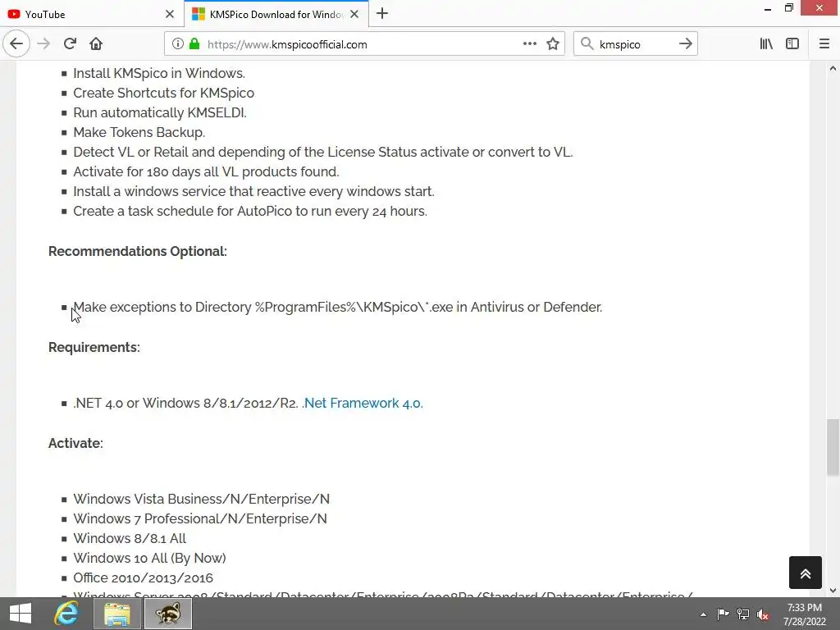Open the taskbar clock and date
Screen dimensions: 840x630
(804, 614)
